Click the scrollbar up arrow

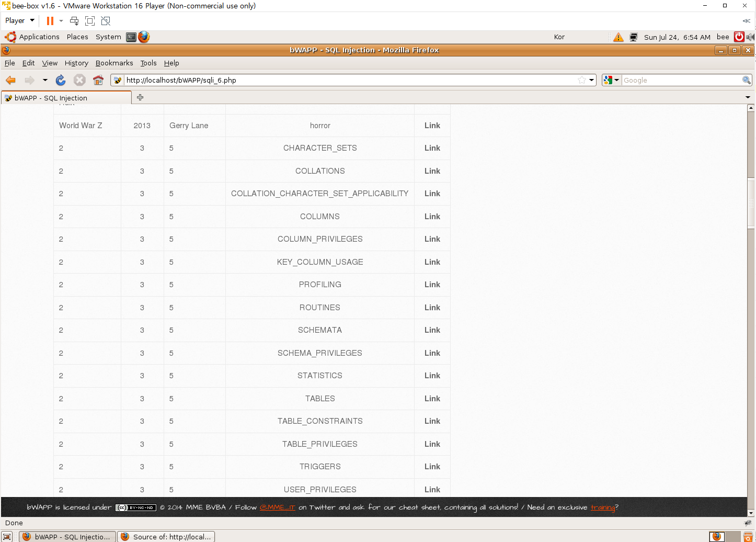(x=751, y=108)
